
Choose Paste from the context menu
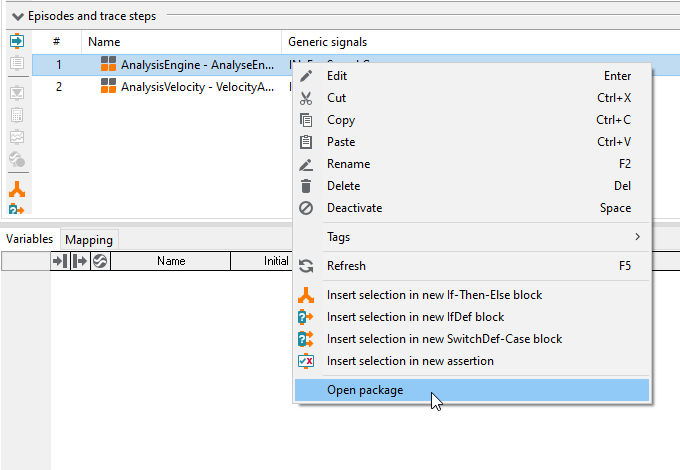[472, 142]
